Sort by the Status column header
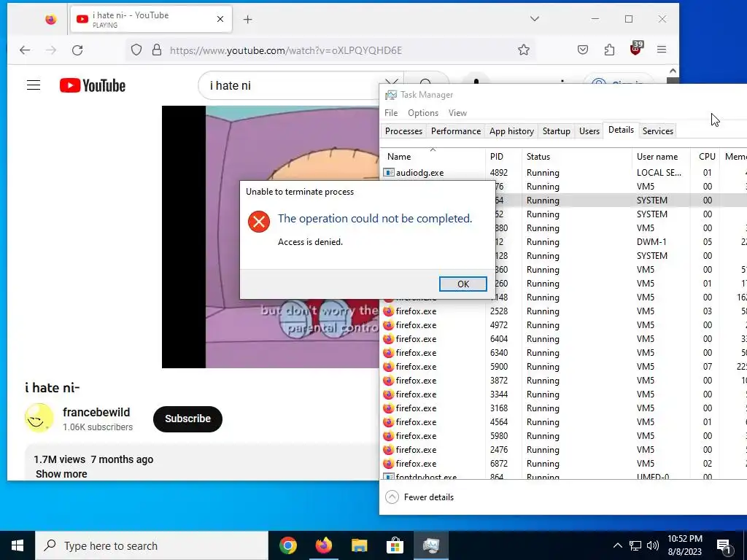The height and width of the screenshot is (560, 747). click(x=577, y=157)
